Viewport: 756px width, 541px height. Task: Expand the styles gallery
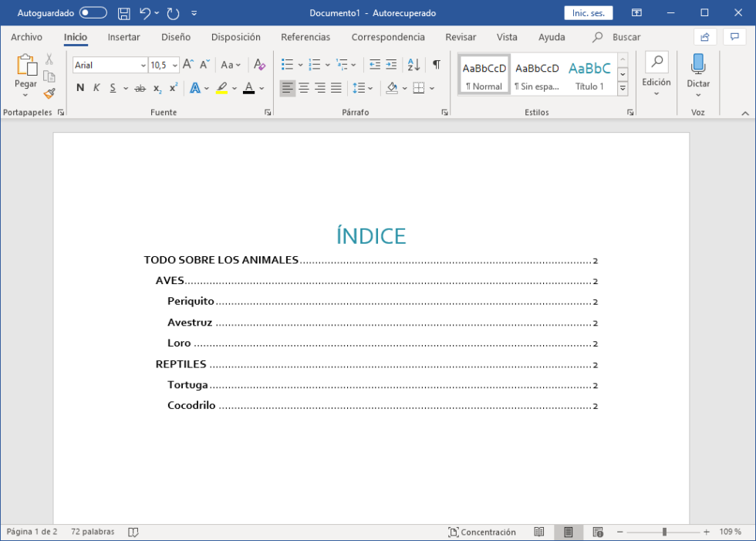coord(623,90)
